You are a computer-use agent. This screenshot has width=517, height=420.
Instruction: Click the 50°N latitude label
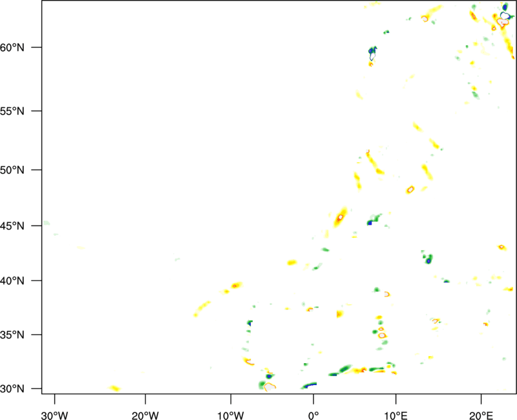(x=12, y=170)
